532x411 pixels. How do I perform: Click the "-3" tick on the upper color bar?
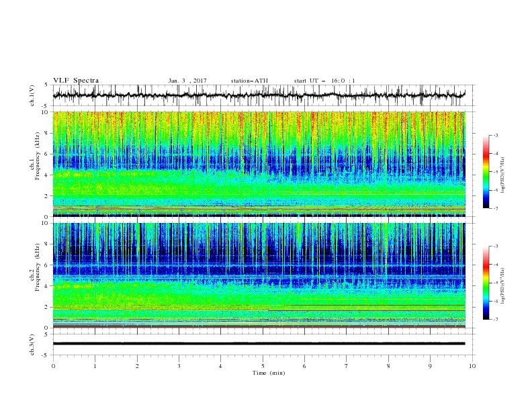point(495,135)
